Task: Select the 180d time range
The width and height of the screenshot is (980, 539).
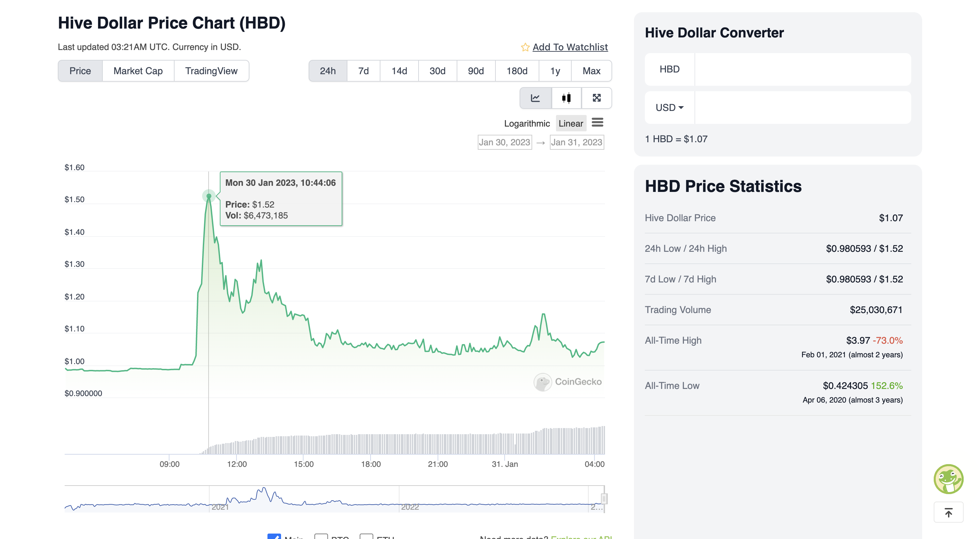Action: 517,71
